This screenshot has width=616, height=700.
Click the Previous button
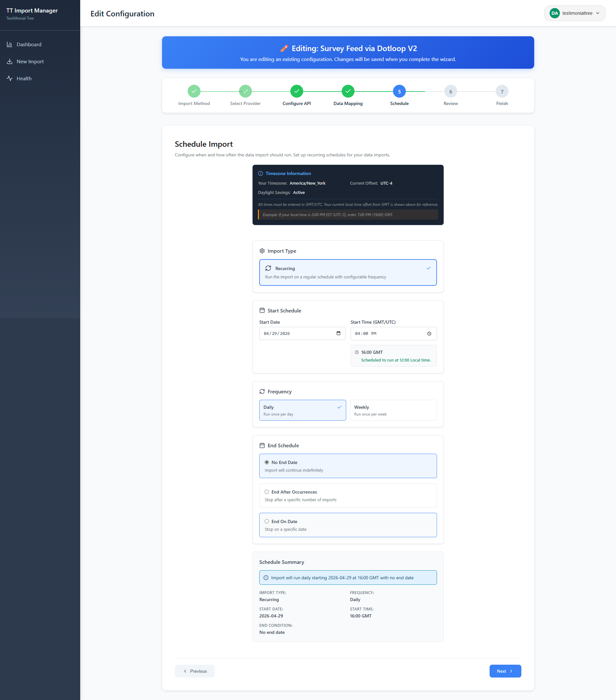194,671
